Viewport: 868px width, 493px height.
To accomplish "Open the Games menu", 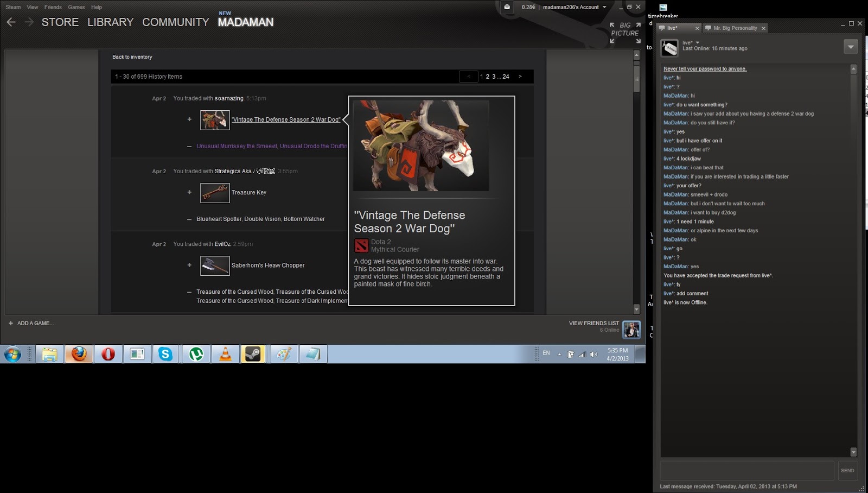I will [x=76, y=7].
